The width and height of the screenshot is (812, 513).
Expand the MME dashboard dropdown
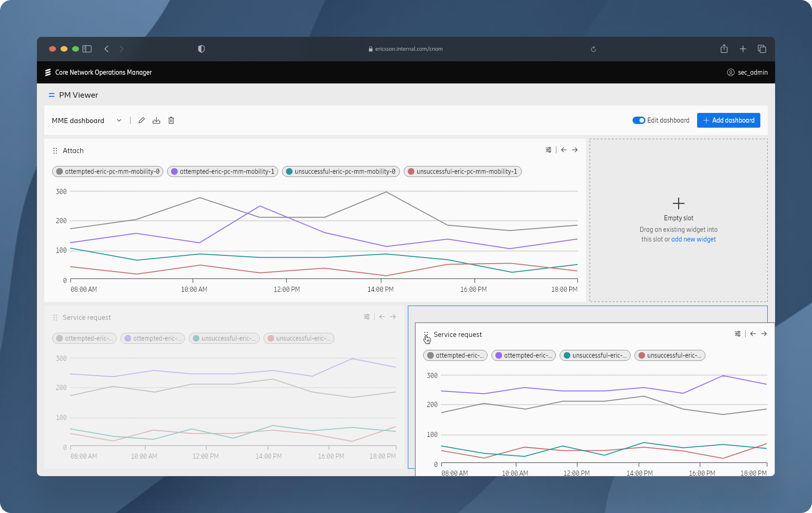[119, 120]
